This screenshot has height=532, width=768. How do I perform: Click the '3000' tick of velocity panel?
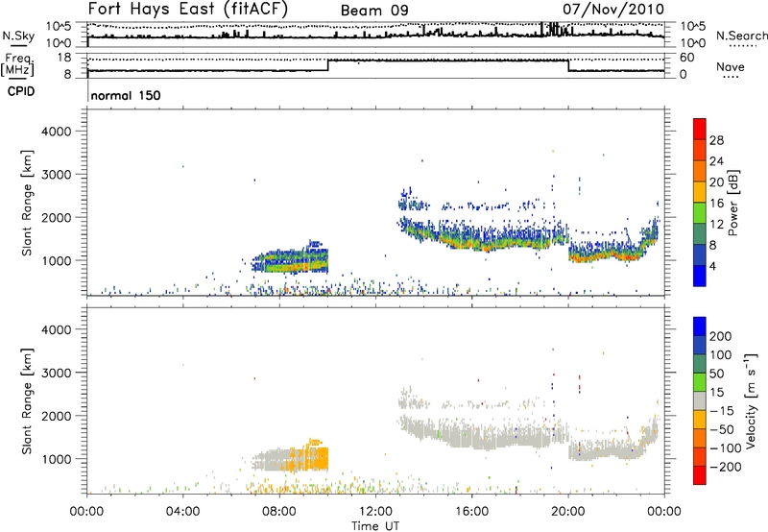pyautogui.click(x=56, y=373)
